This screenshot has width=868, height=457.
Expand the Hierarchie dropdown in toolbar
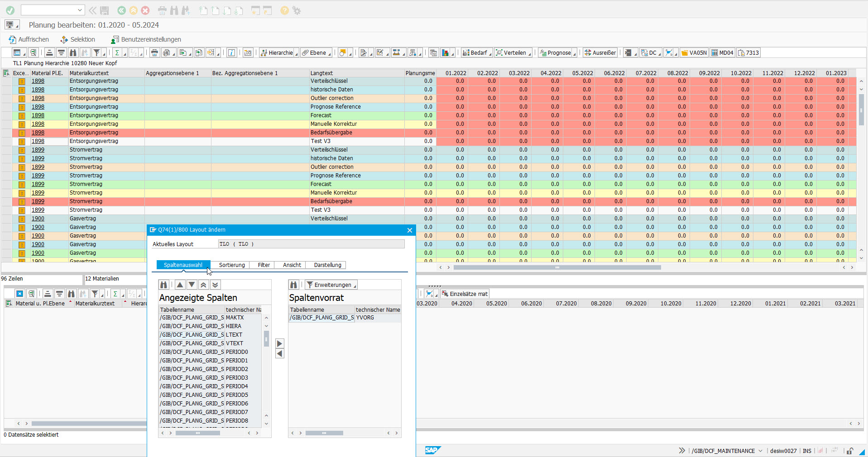[297, 53]
